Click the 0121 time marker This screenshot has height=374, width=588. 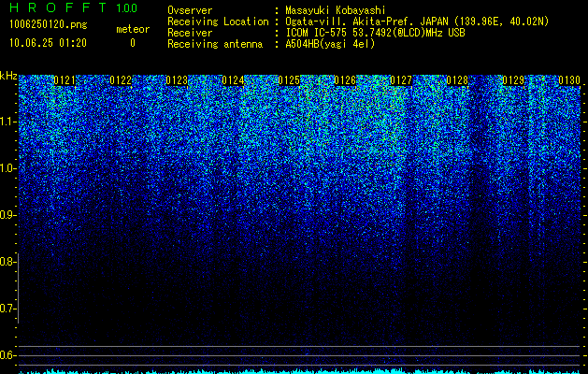[65, 80]
